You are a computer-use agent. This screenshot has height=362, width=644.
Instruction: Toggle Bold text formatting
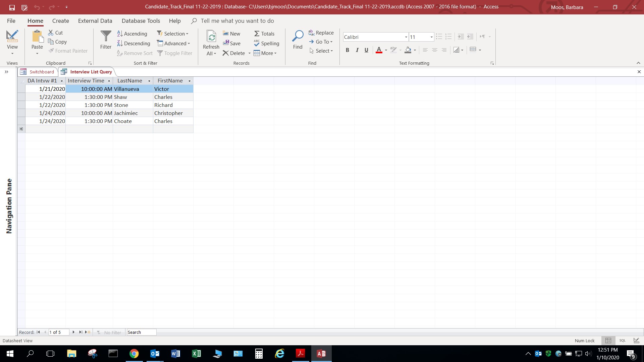[347, 50]
